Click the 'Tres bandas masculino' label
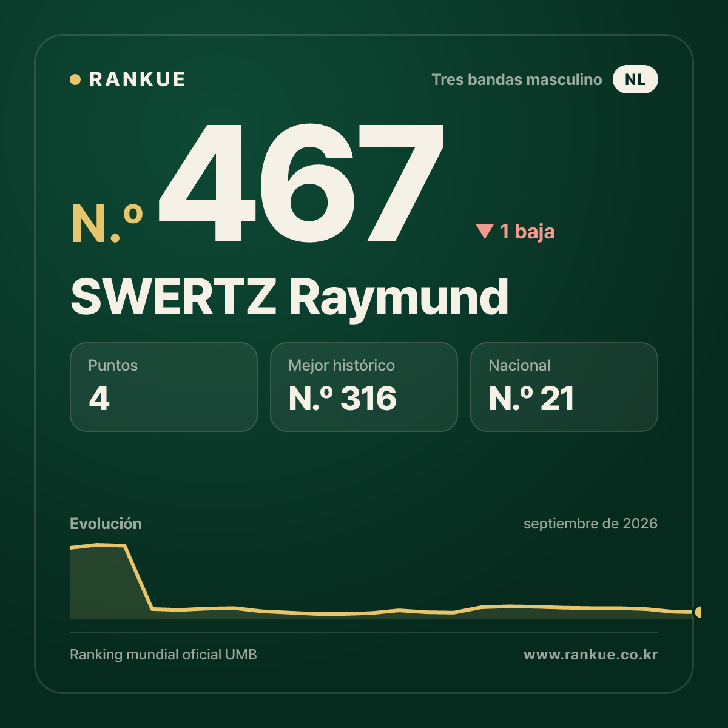 point(517,79)
